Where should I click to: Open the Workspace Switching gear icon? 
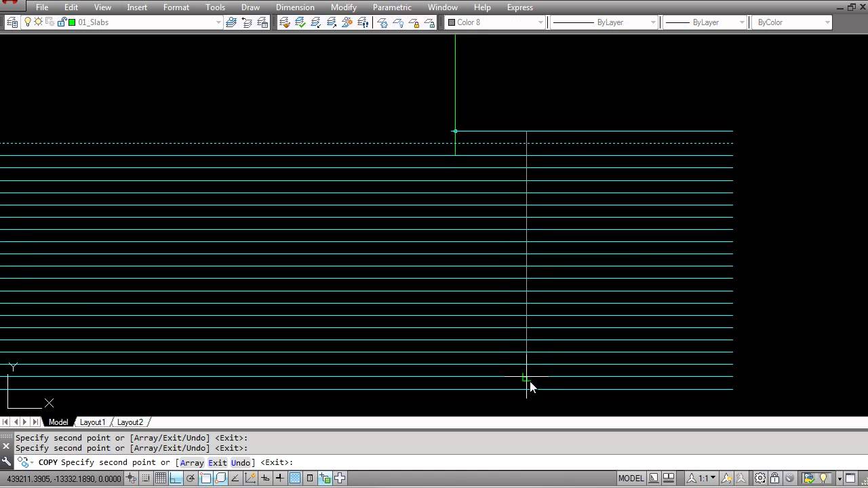click(x=760, y=479)
